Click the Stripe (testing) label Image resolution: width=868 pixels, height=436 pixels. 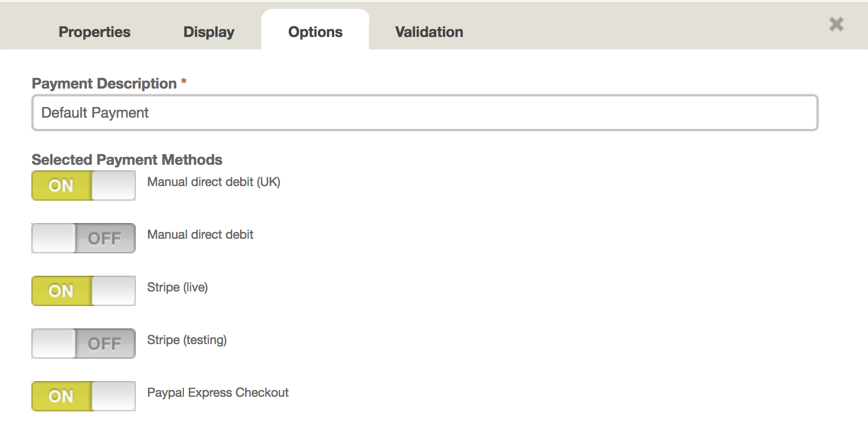187,340
